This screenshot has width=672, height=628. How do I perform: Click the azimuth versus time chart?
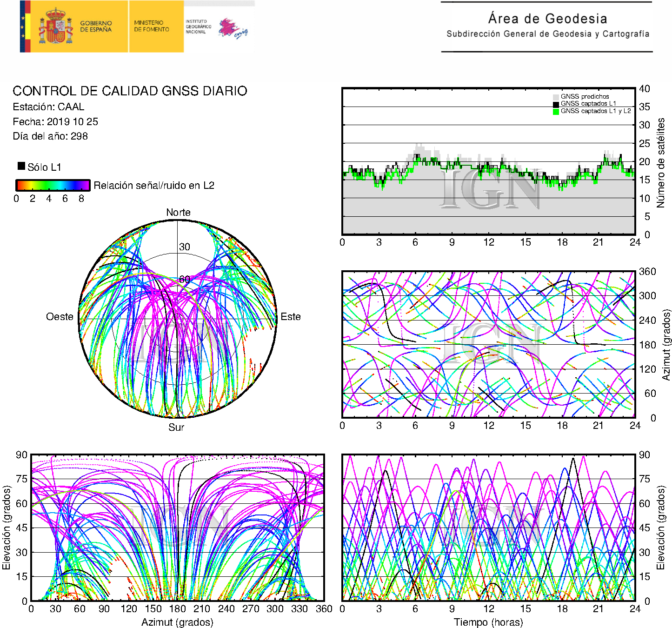tap(489, 344)
